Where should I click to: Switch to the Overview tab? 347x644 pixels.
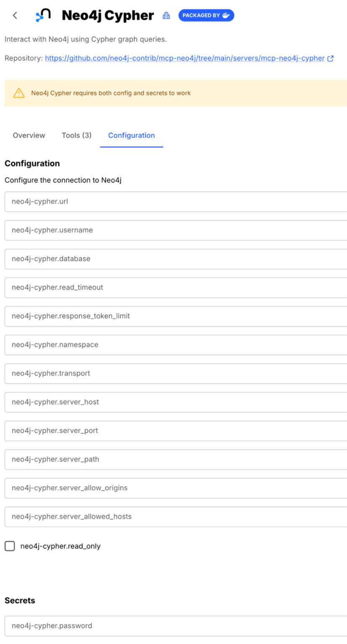28,135
